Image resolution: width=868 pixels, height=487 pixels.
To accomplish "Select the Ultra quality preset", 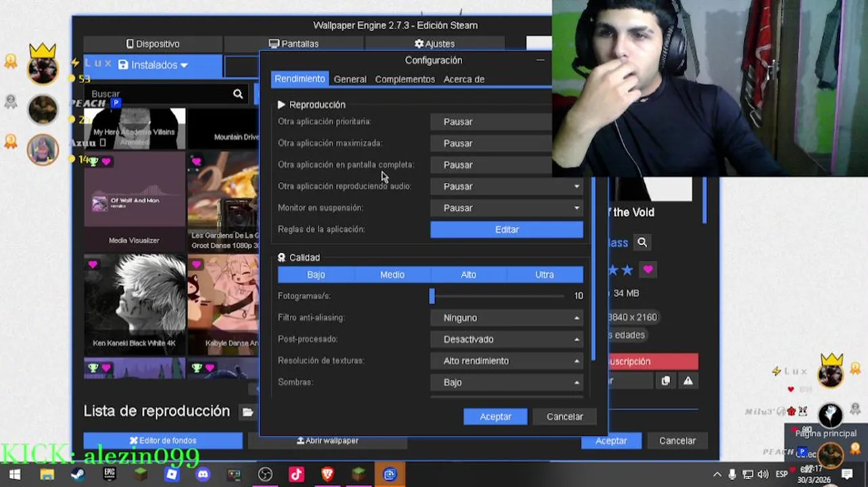I will coord(545,275).
